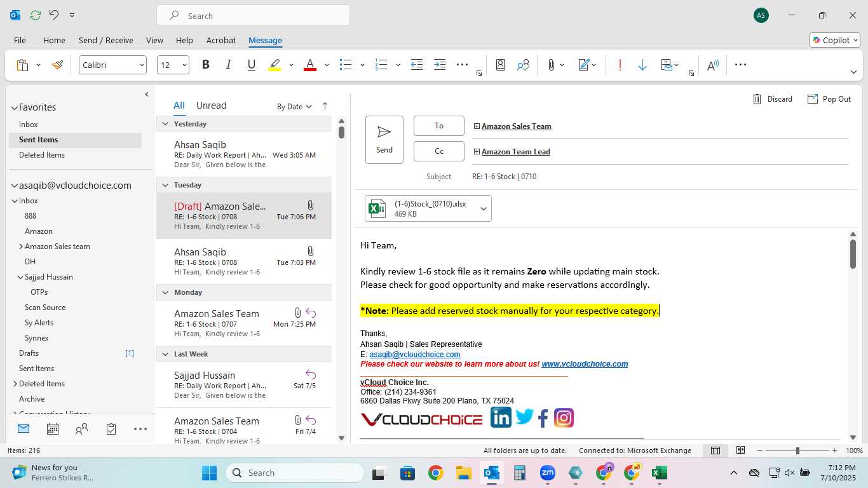
Task: Open the Address Book
Action: coord(500,65)
